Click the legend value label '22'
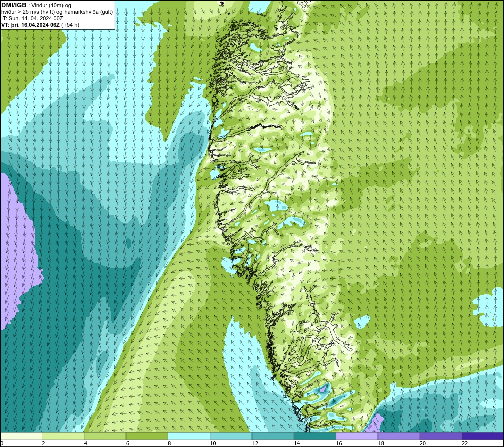The width and height of the screenshot is (504, 447). [465, 444]
